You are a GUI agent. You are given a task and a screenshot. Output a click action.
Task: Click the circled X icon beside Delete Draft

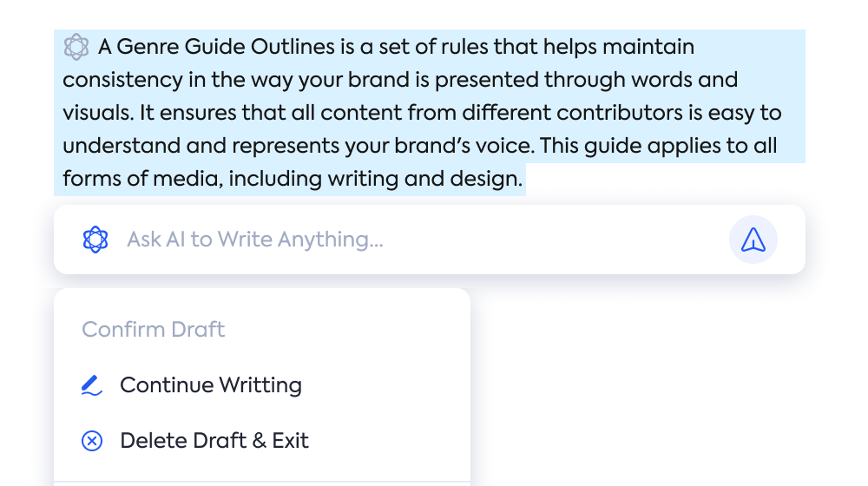click(x=92, y=441)
